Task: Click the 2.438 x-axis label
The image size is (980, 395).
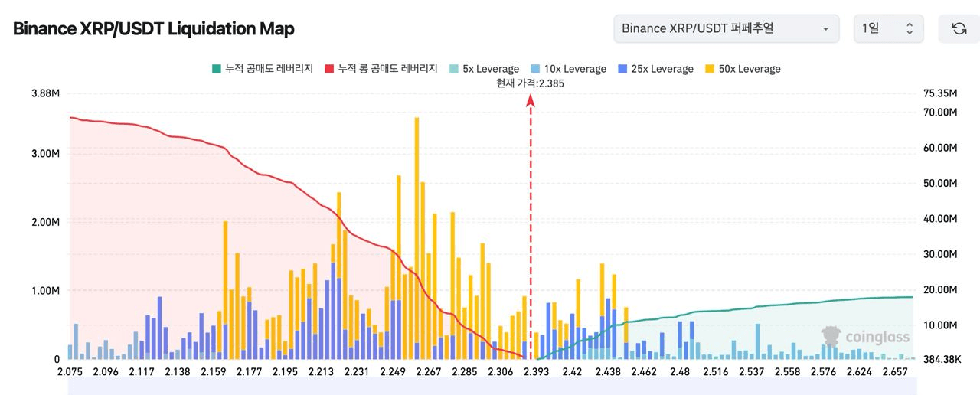Action: pos(608,372)
